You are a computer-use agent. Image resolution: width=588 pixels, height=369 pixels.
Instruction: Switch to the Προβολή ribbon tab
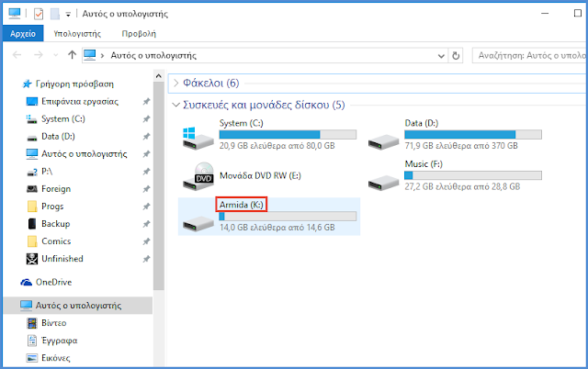point(139,33)
